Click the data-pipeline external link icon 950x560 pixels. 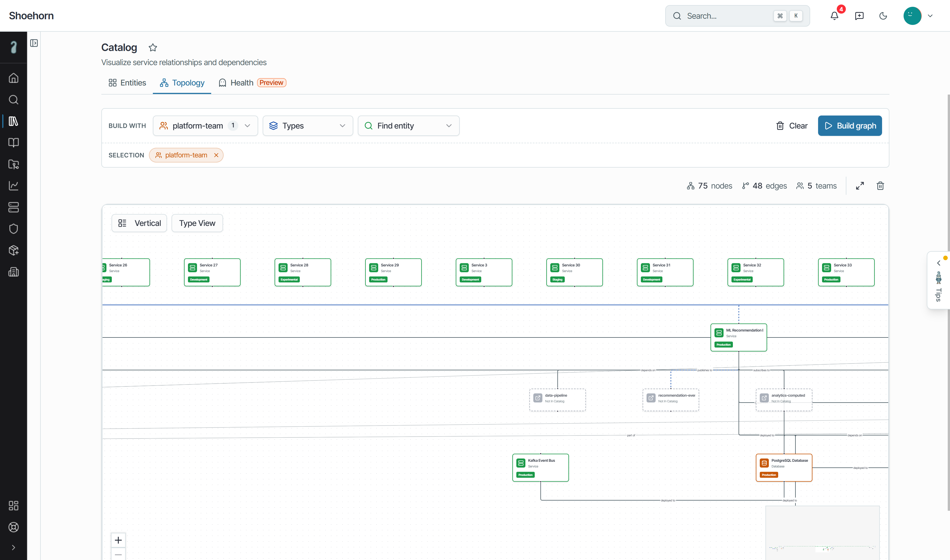pyautogui.click(x=538, y=398)
